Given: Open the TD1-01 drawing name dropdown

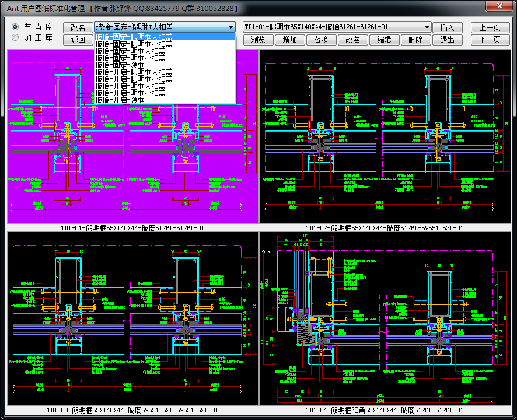Looking at the screenshot, I should pyautogui.click(x=427, y=27).
